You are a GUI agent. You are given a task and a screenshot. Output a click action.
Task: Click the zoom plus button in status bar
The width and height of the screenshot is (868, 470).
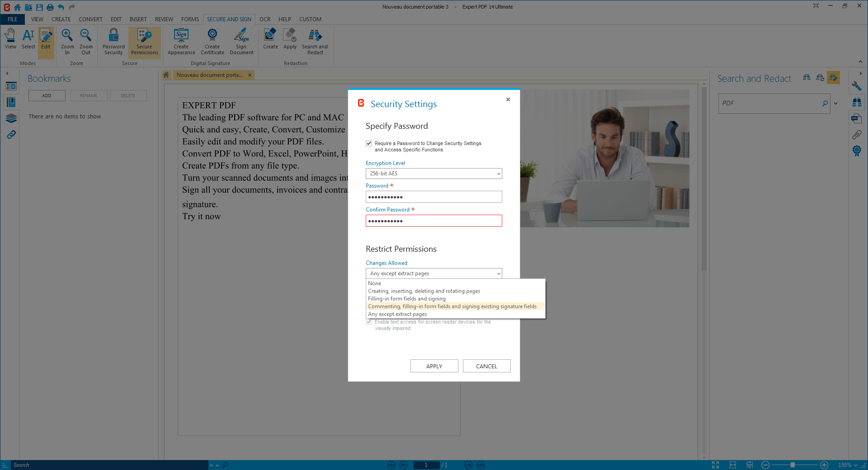pos(824,465)
